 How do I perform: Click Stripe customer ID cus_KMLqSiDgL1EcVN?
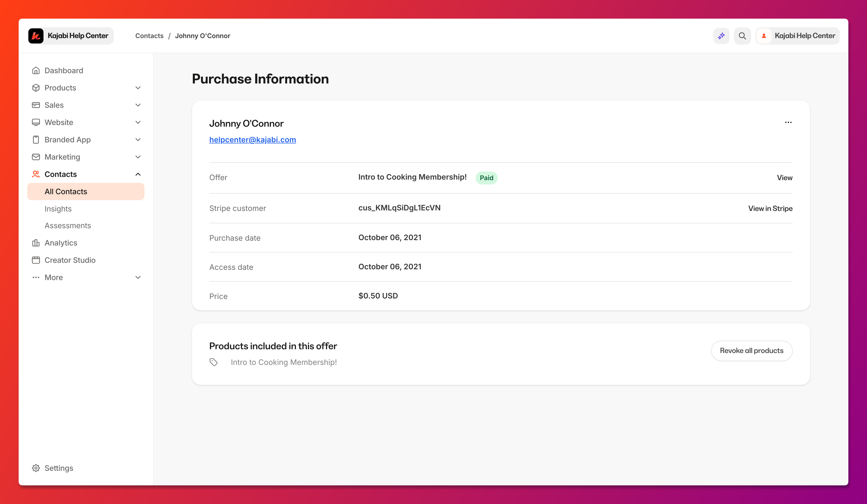pyautogui.click(x=399, y=208)
